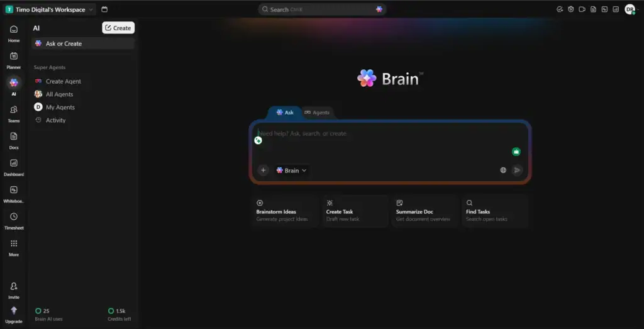This screenshot has height=329, width=644.
Task: Open Home in the left sidebar
Action: tap(14, 34)
